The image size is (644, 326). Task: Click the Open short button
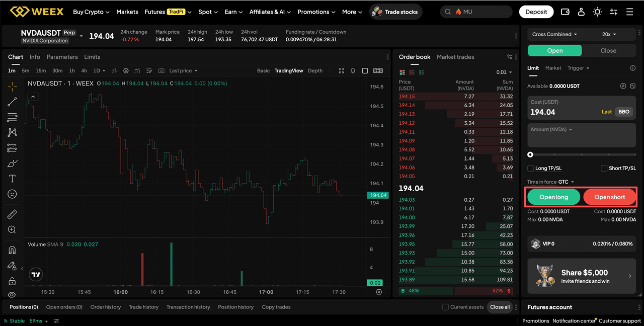point(609,197)
